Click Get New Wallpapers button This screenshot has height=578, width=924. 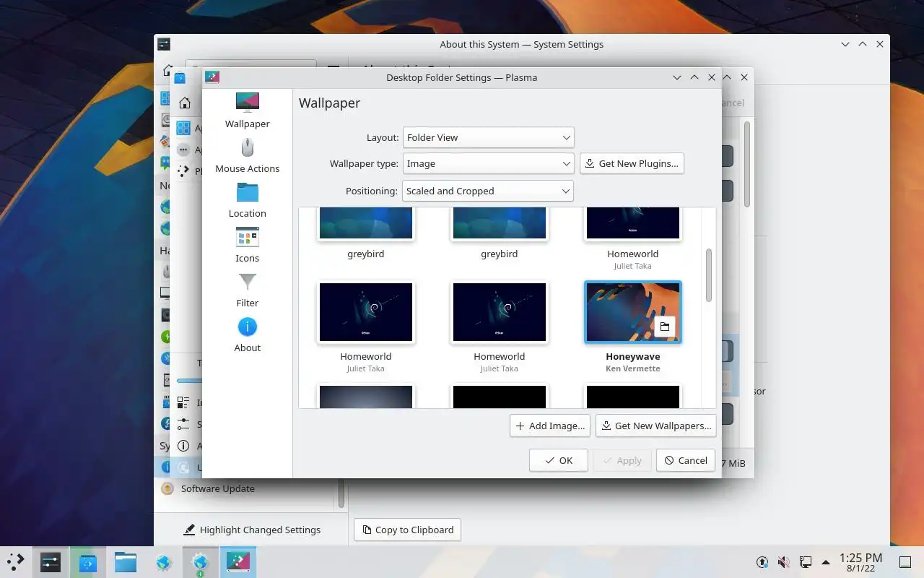tap(656, 426)
